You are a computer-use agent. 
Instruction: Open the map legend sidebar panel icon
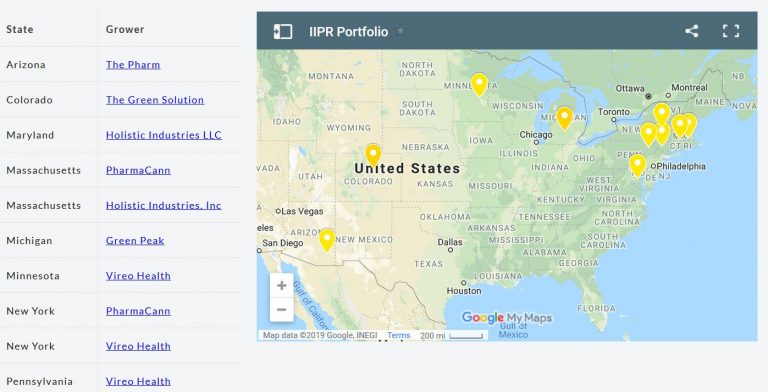[x=283, y=31]
